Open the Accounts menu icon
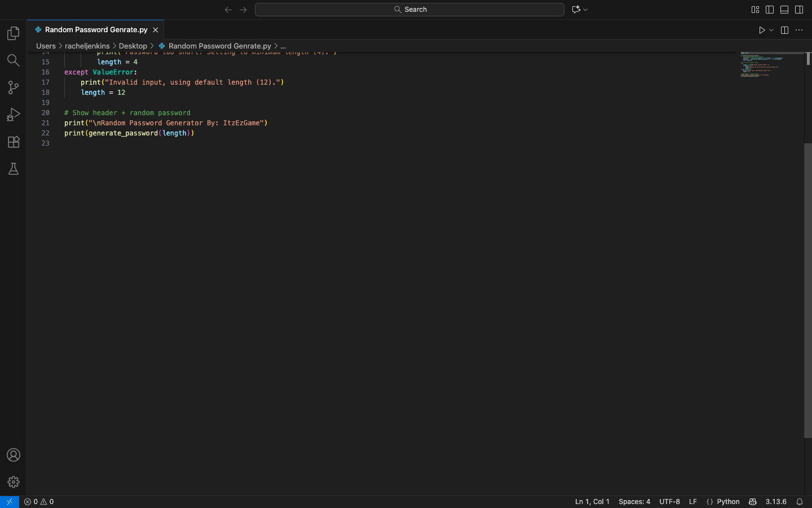This screenshot has width=812, height=508. click(x=14, y=455)
